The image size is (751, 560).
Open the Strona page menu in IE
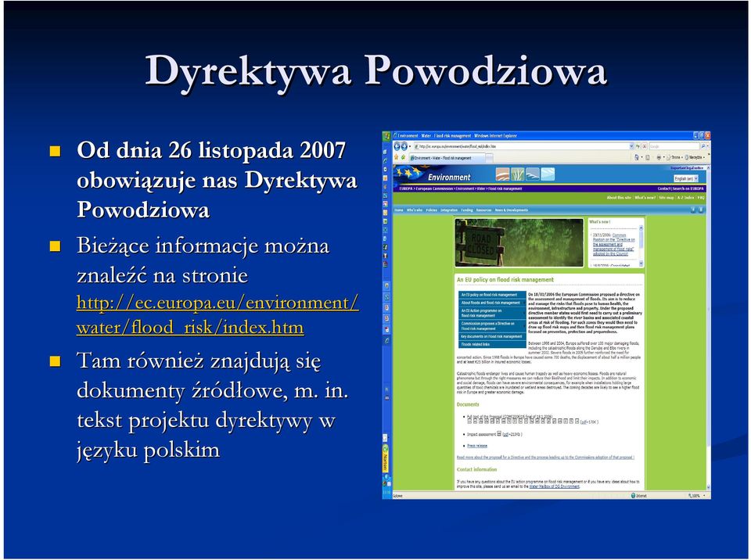(675, 157)
